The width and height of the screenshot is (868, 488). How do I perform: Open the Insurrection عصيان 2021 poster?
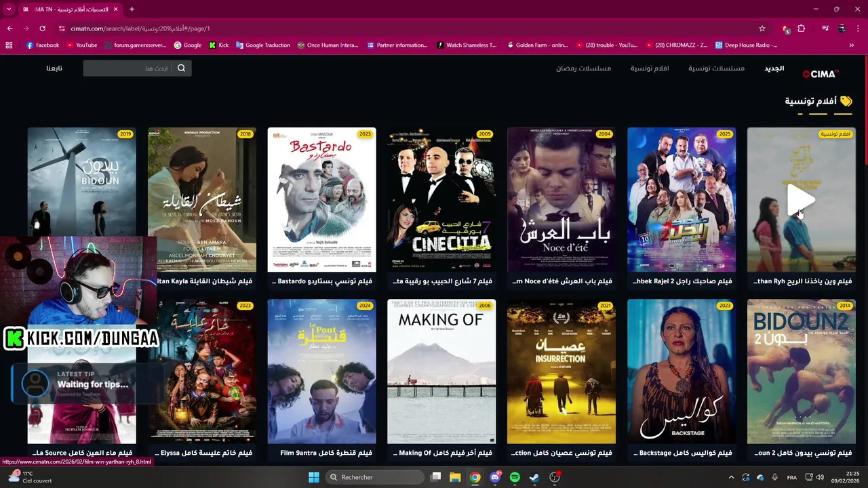(561, 371)
